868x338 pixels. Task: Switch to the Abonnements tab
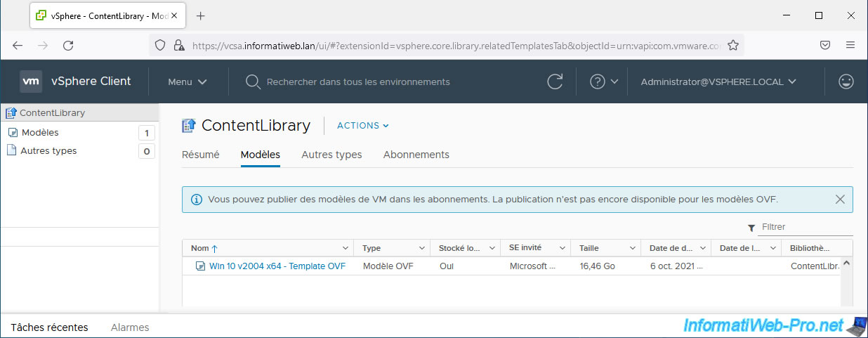point(416,155)
